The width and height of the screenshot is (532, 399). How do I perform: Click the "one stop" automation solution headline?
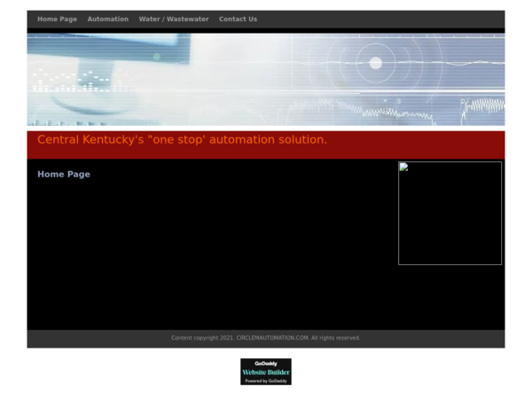tap(182, 139)
